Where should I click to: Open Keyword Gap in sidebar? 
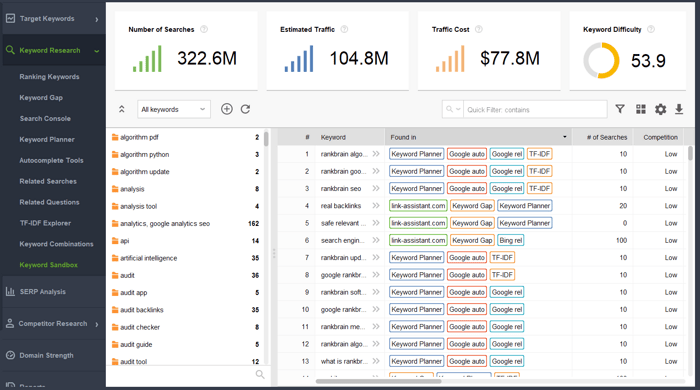[41, 98]
